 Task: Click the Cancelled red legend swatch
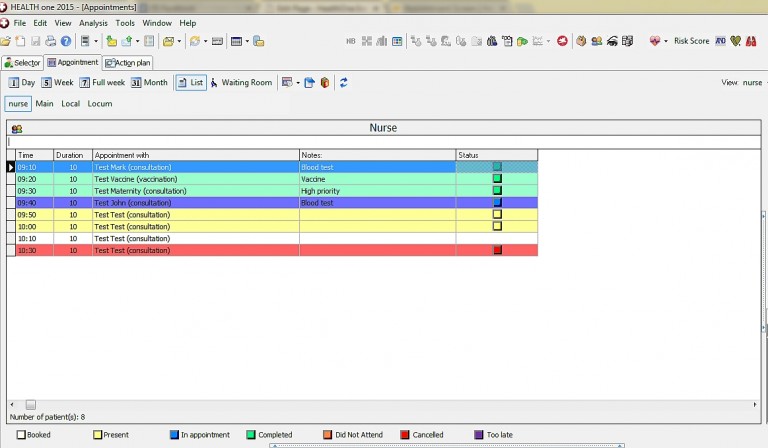click(405, 434)
